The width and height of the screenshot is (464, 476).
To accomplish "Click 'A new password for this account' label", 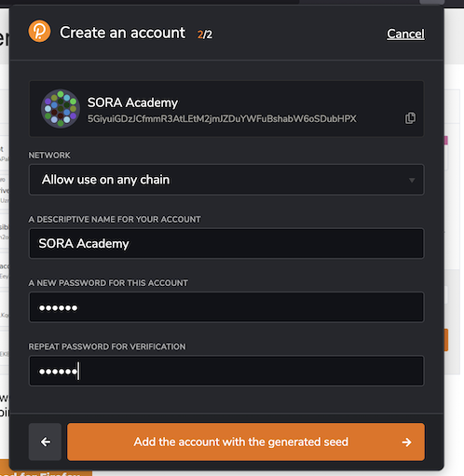I will tap(108, 283).
